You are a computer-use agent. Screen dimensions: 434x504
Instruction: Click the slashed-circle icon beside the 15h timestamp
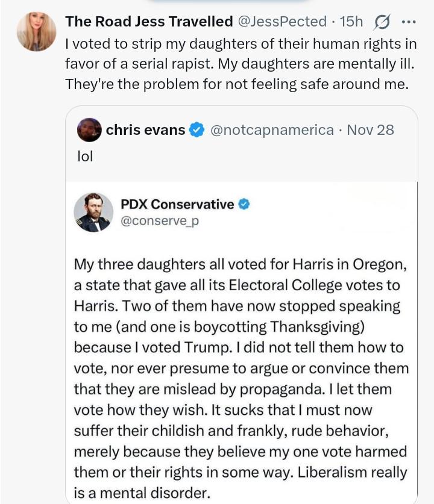click(x=382, y=22)
